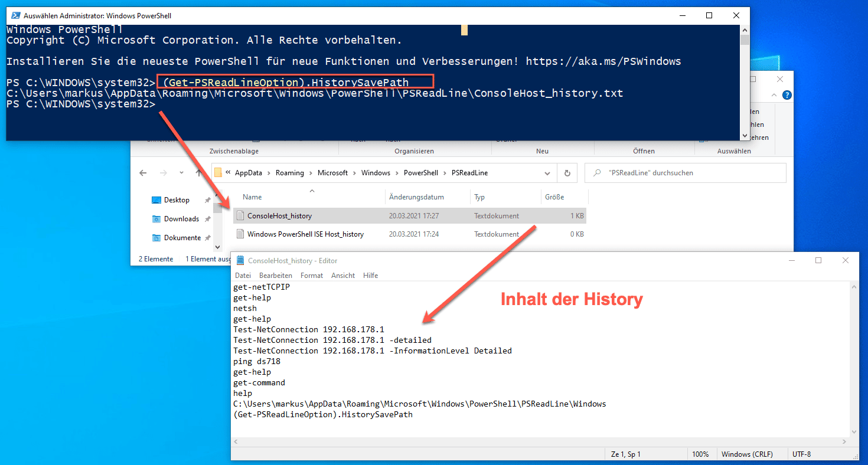Open the Format menu in the Editor
868x465 pixels.
pos(312,275)
